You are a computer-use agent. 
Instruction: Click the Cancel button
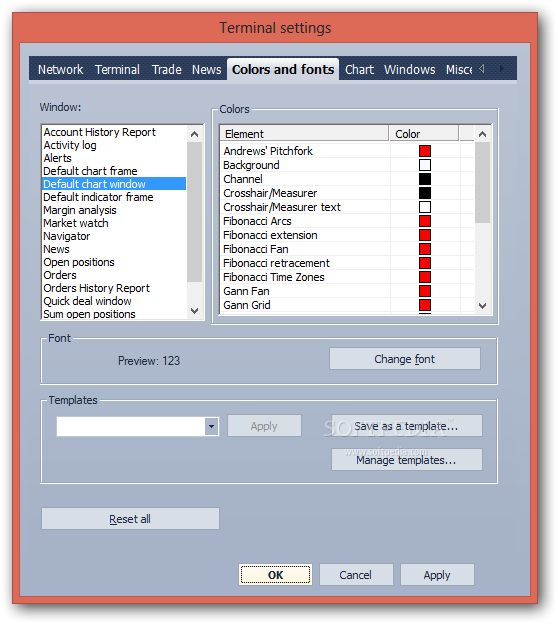point(356,575)
